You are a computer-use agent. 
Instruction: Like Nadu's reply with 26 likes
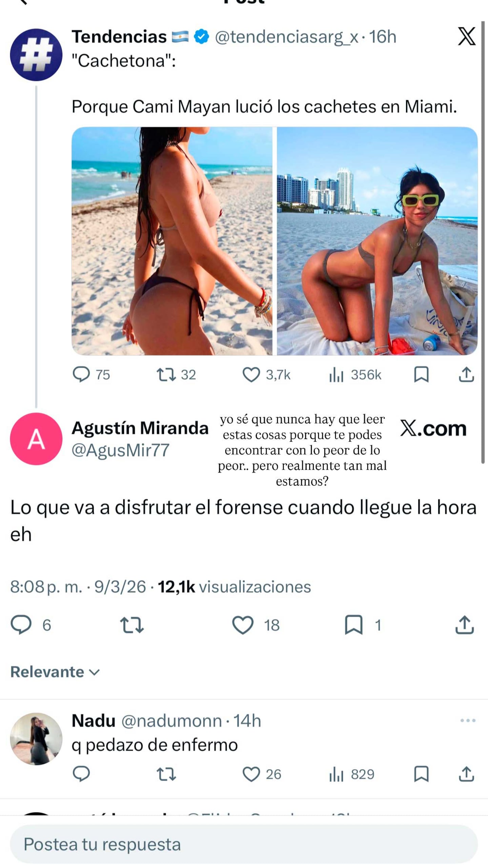(x=251, y=774)
